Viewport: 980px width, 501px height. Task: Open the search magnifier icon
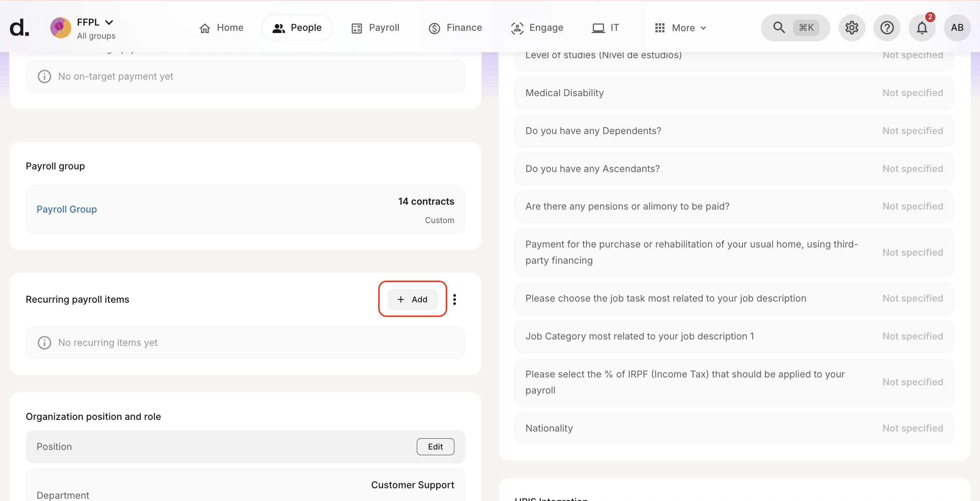(779, 27)
